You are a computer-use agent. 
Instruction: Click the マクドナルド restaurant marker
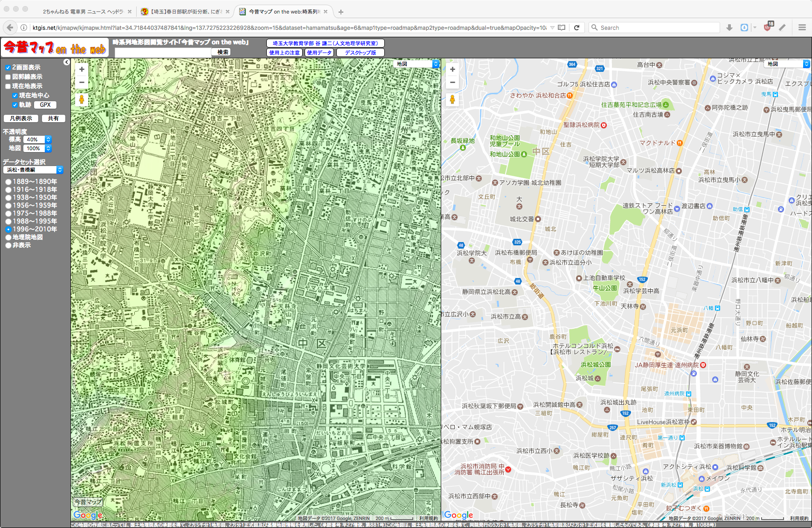680,143
